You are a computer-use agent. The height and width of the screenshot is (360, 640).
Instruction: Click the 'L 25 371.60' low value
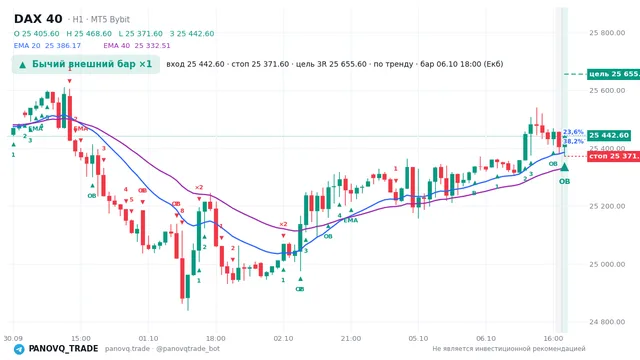pyautogui.click(x=140, y=33)
